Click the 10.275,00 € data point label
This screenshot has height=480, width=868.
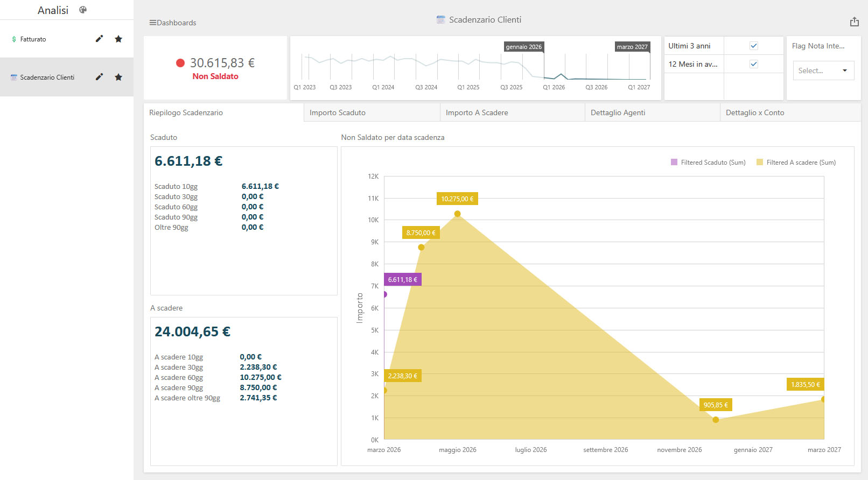(x=457, y=199)
